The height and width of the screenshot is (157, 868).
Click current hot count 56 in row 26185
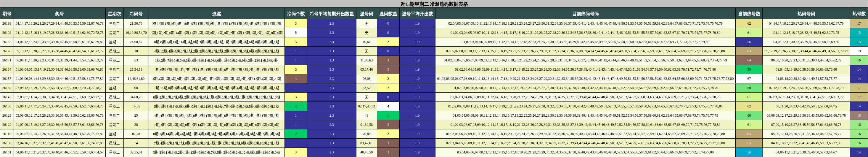tap(749, 42)
